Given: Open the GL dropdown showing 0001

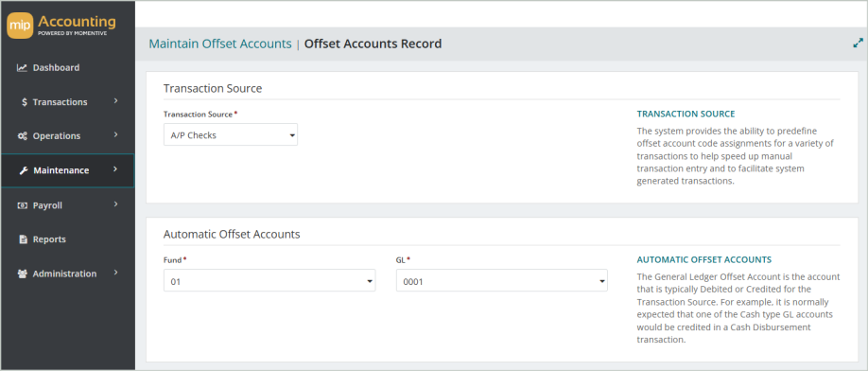Looking at the screenshot, I should pyautogui.click(x=502, y=281).
